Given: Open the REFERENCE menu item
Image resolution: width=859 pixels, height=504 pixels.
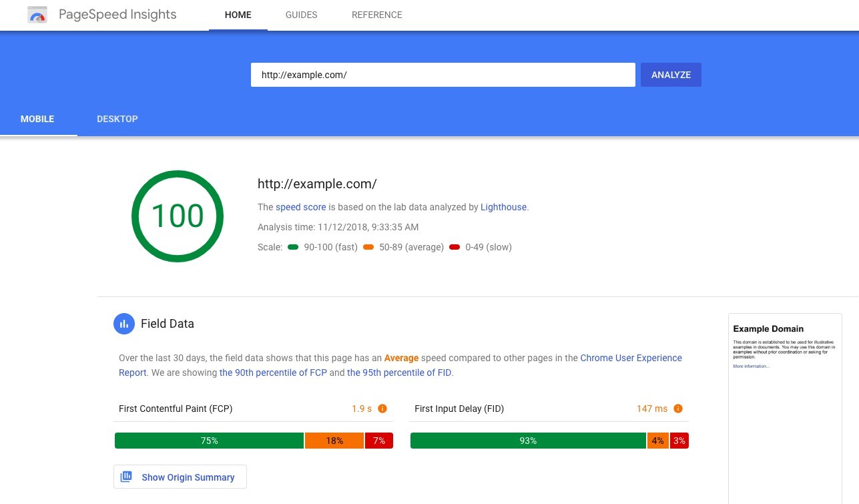Looking at the screenshot, I should (376, 15).
